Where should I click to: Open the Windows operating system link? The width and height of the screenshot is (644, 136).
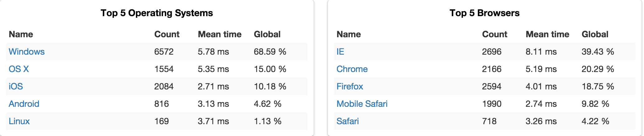click(26, 52)
